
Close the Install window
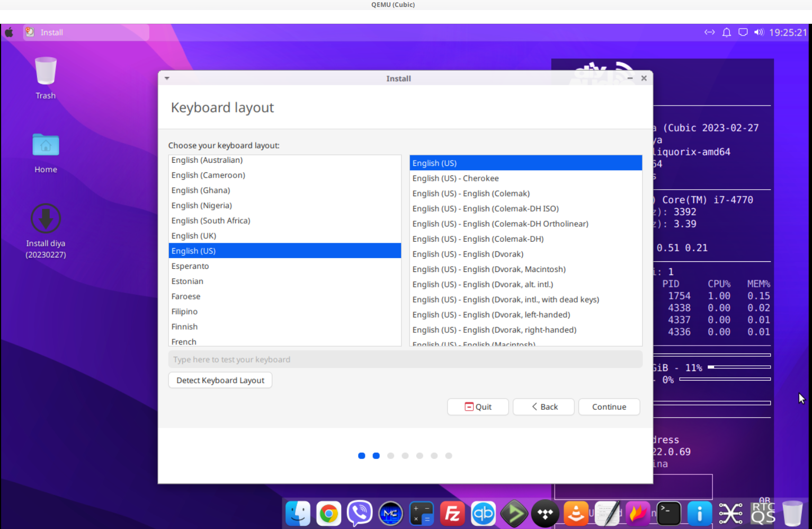tap(644, 78)
